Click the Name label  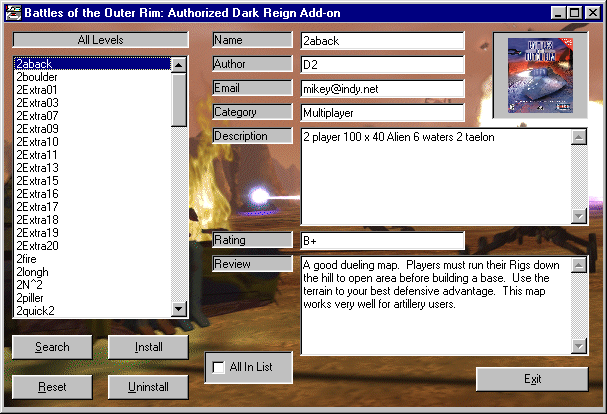coord(252,40)
